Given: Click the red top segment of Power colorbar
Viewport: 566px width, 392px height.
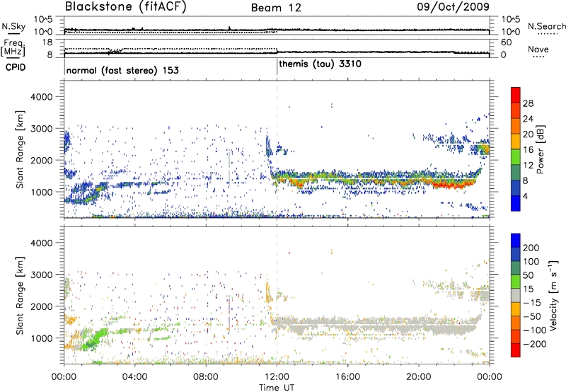Looking at the screenshot, I should 516,95.
